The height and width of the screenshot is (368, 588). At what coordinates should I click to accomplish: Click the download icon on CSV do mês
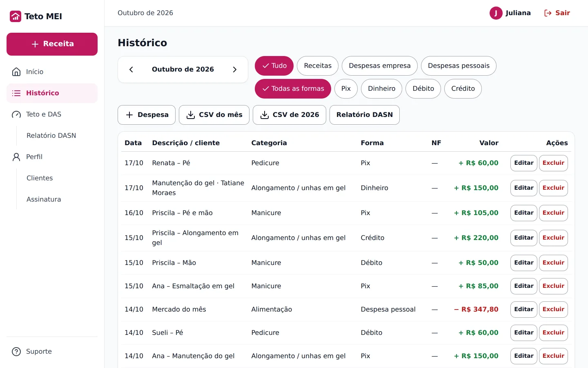click(191, 115)
